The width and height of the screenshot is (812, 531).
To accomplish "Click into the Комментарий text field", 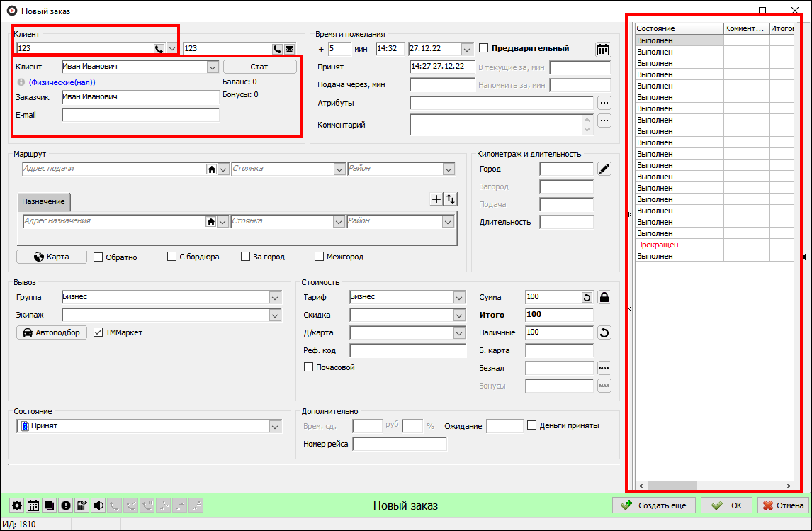I will pyautogui.click(x=496, y=125).
